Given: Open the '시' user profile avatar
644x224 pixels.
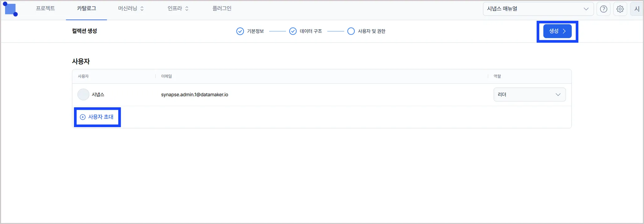Looking at the screenshot, I should pyautogui.click(x=636, y=9).
